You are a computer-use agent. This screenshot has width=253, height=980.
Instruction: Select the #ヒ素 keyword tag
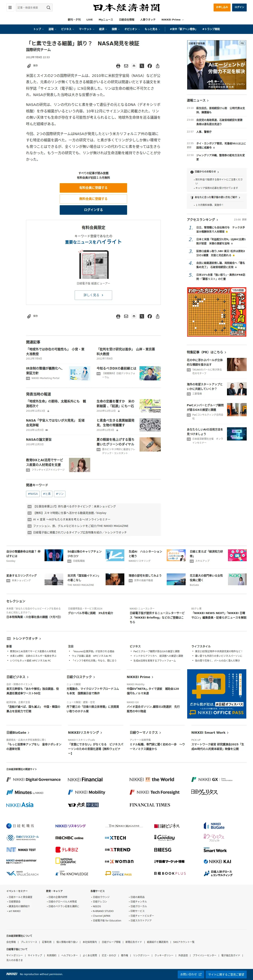point(47,494)
